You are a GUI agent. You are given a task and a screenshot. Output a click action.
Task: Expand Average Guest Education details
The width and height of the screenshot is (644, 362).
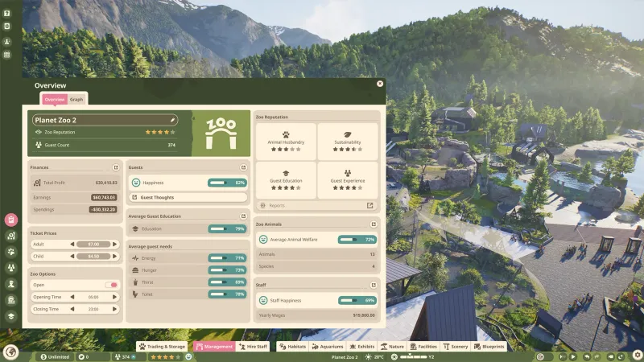[x=243, y=216]
